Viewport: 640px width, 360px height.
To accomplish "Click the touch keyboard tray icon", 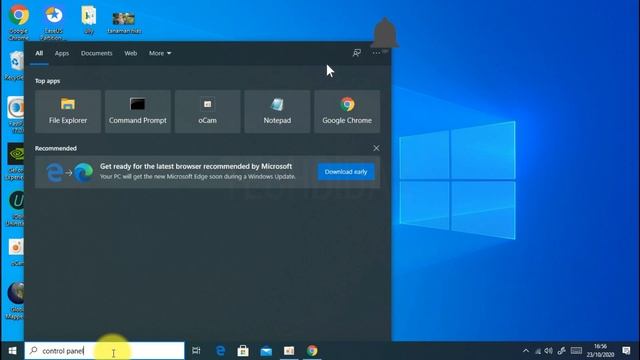I will tap(576, 351).
